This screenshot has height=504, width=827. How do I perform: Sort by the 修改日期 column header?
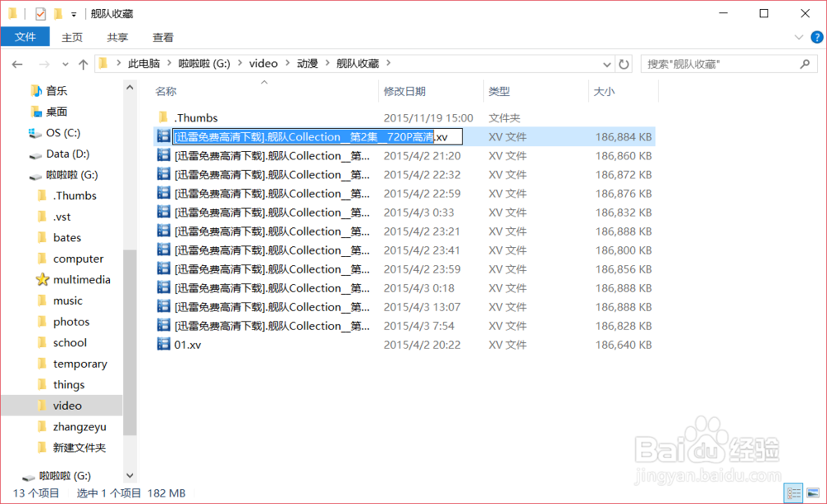404,91
